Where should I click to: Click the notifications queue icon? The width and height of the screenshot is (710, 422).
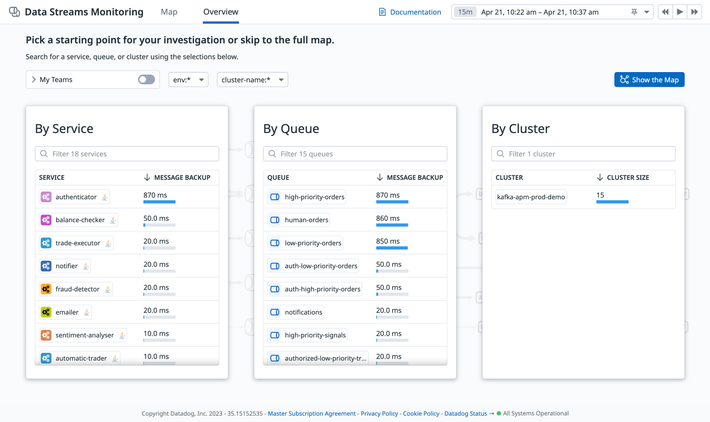[275, 312]
